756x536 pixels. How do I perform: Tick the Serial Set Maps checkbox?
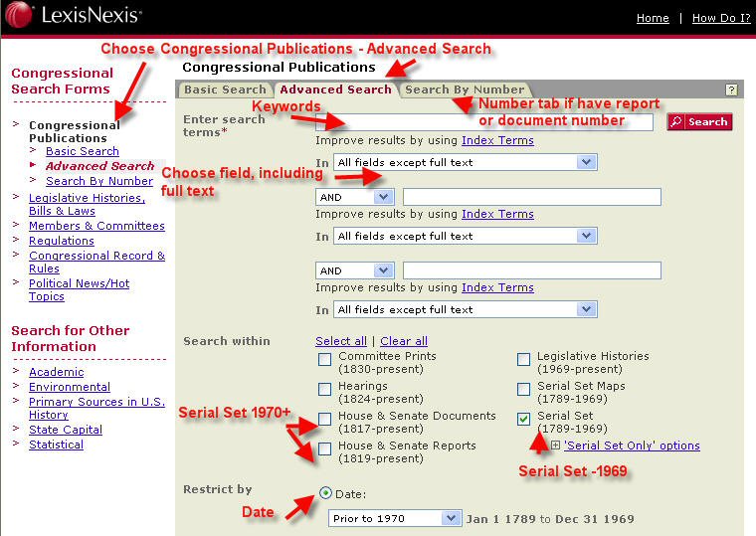[524, 389]
